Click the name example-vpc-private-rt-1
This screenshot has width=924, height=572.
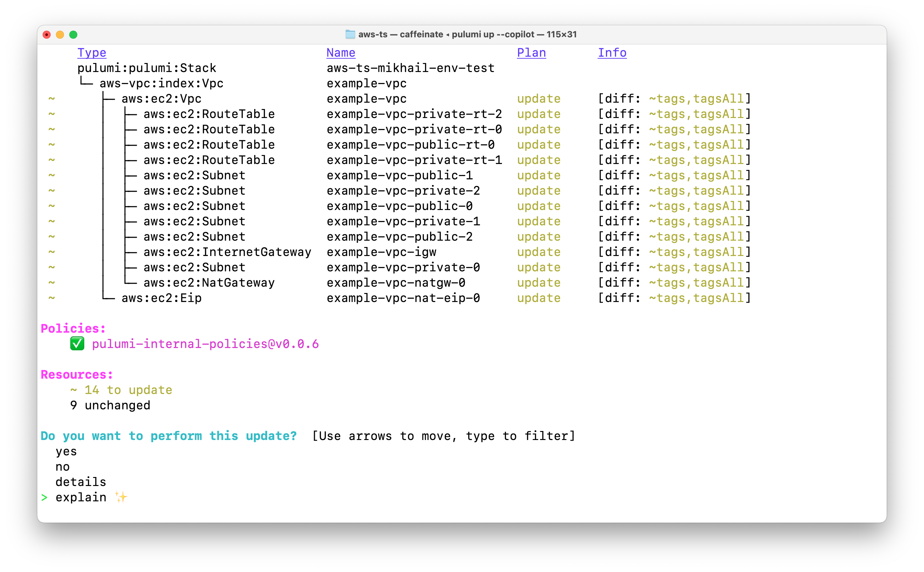(x=414, y=160)
